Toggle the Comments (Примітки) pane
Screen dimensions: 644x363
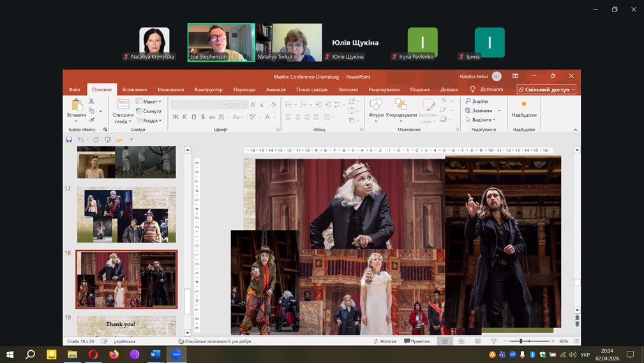416,341
